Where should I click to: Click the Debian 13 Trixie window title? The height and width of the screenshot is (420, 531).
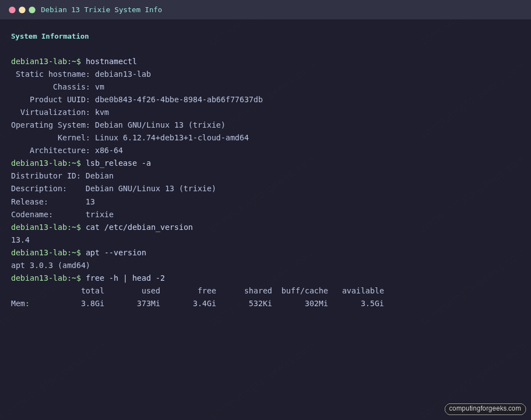(101, 9)
